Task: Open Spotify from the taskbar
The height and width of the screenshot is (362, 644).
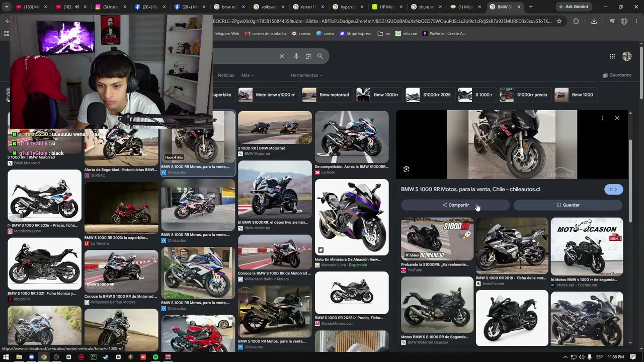Action: tap(155, 357)
